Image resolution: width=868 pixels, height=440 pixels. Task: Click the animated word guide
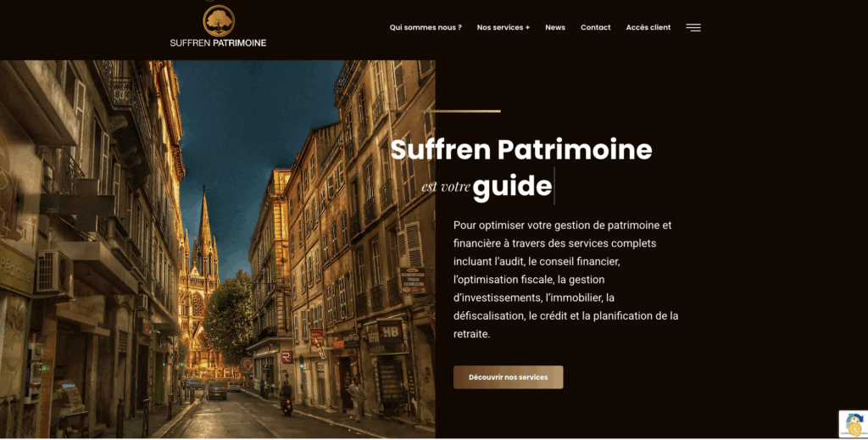pos(513,186)
